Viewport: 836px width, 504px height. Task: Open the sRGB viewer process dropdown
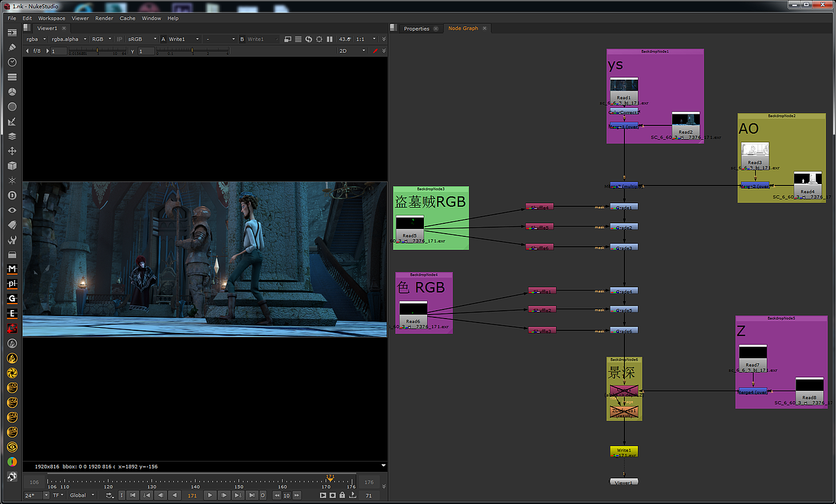(x=142, y=39)
